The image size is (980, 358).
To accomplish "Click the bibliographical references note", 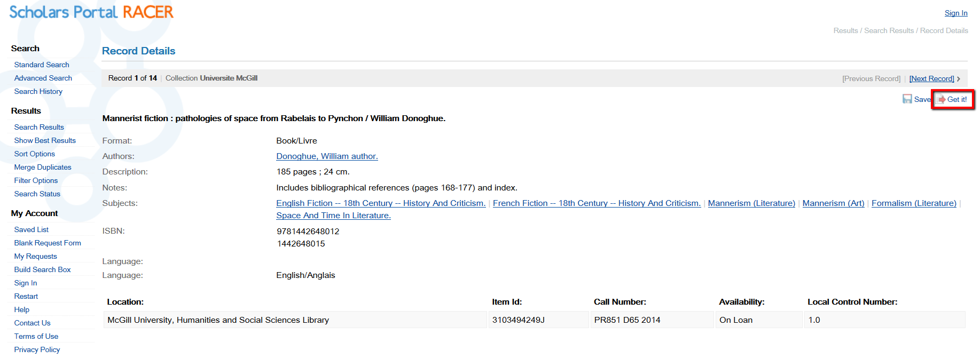I will point(397,188).
